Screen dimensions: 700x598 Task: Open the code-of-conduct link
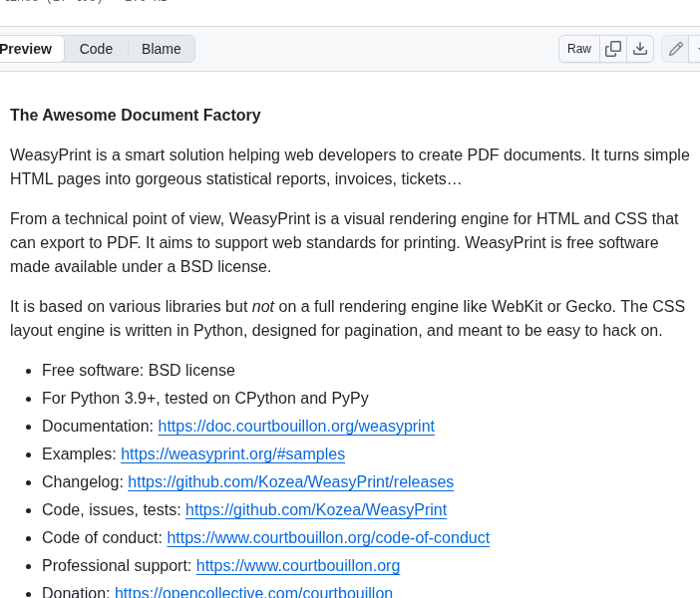coord(328,538)
